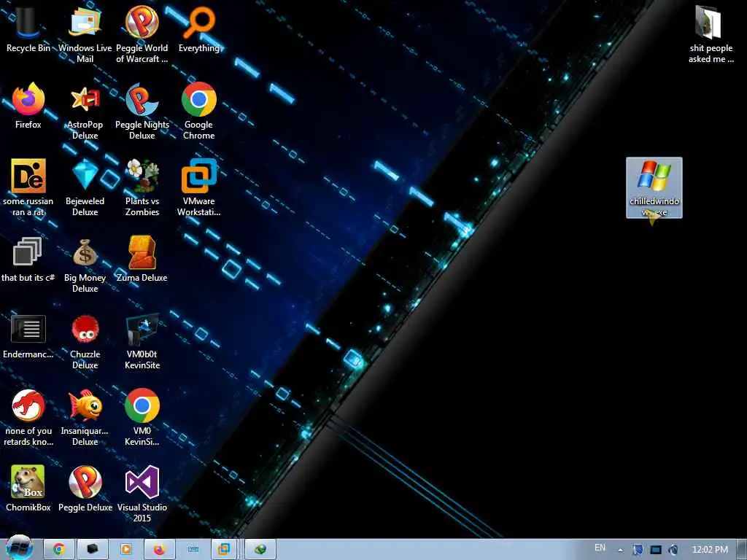This screenshot has height=560, width=747.
Task: Select Peggle Deluxe desktop icon
Action: click(x=85, y=489)
